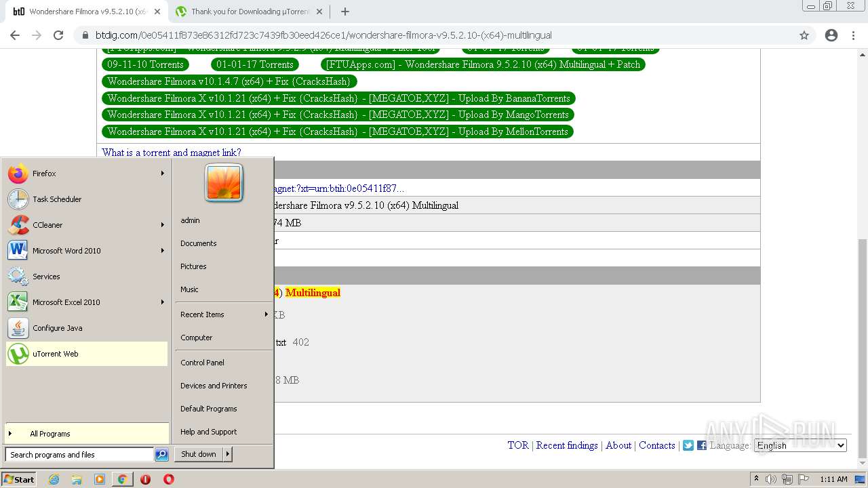Expand Microsoft Word 2010 submenu arrow

point(162,251)
